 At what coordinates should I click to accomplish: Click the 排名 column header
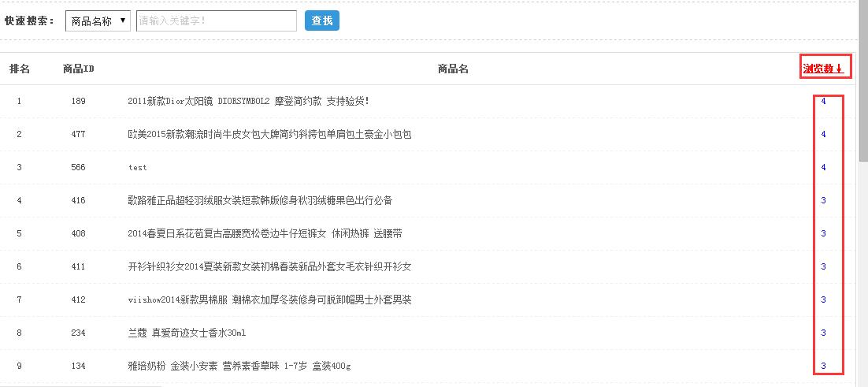pyautogui.click(x=20, y=69)
